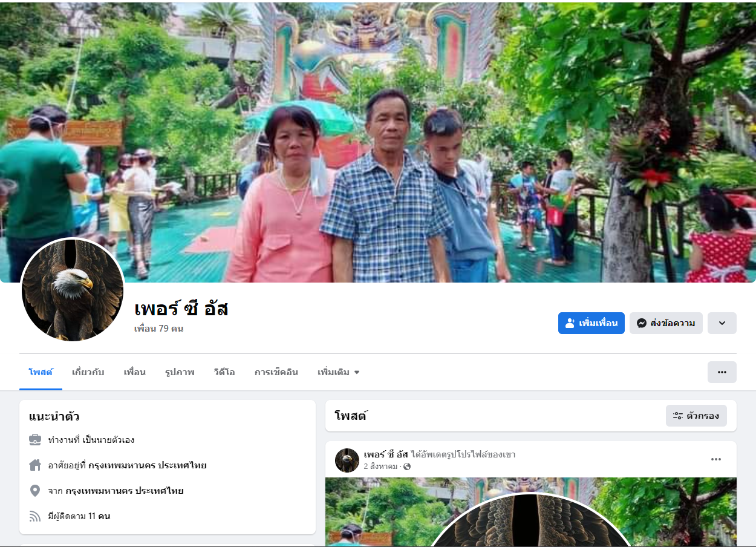Expand the chevron dropdown beside ส่งข้อความ
Image resolution: width=756 pixels, height=547 pixels.
click(x=722, y=323)
